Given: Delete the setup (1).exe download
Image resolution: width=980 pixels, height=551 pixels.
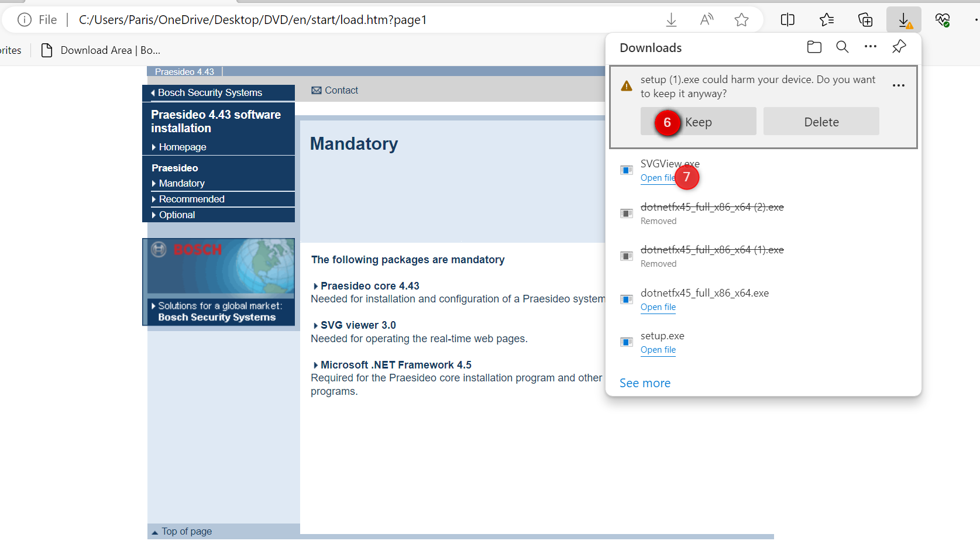Looking at the screenshot, I should (820, 122).
